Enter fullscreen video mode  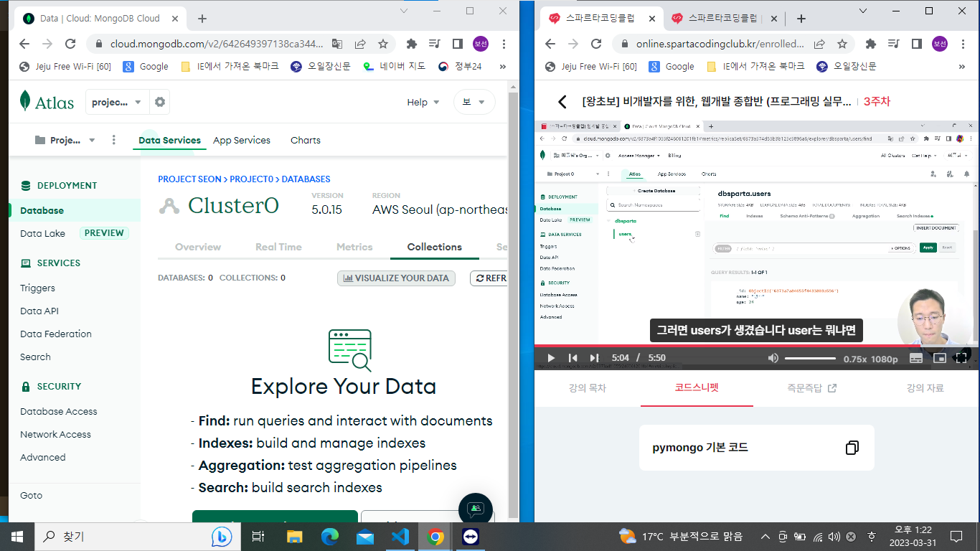[x=961, y=358]
